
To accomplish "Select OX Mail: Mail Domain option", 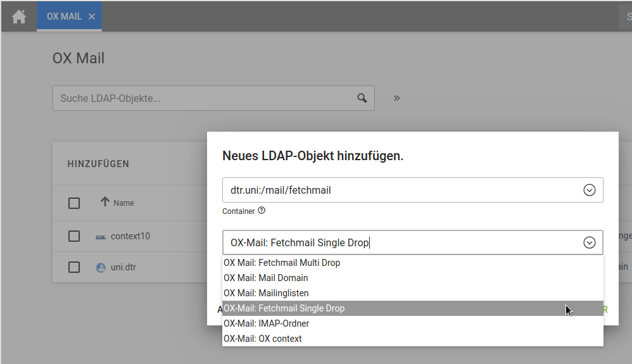I will [x=413, y=278].
